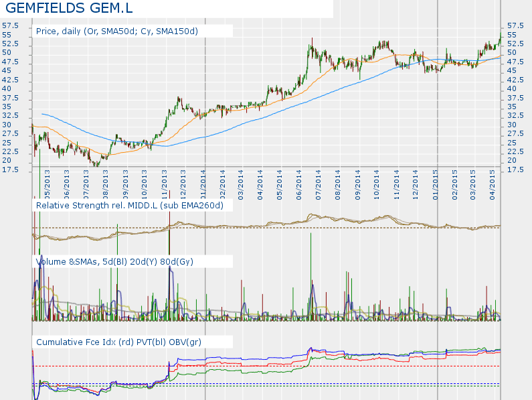The height and width of the screenshot is (400, 532).
Task: Select the 04/2014 date label
Action: [260, 184]
